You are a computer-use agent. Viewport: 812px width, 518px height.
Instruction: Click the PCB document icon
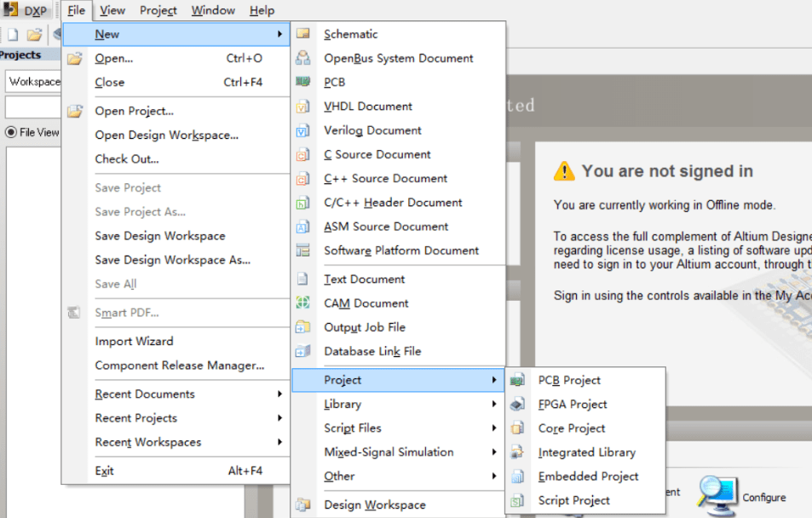[303, 82]
